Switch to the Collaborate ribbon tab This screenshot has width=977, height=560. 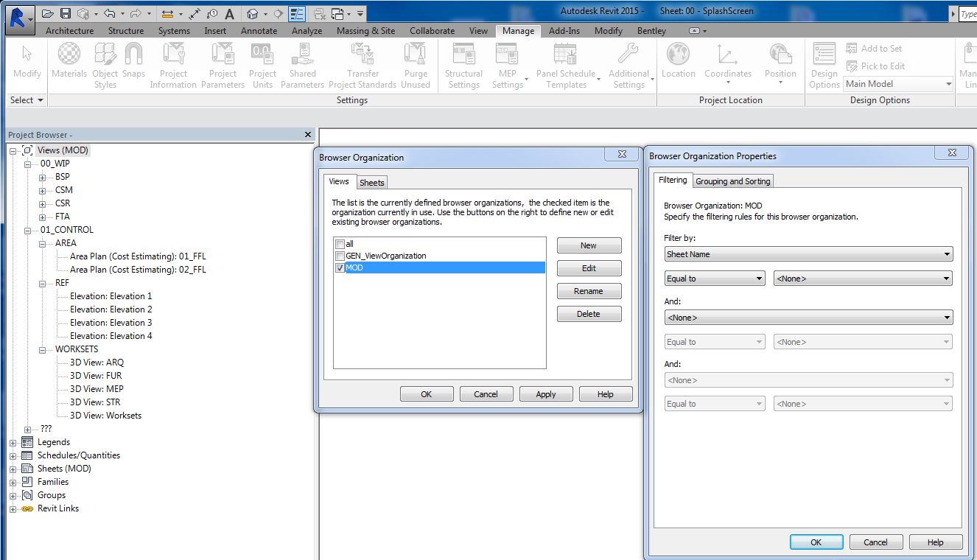coord(433,31)
